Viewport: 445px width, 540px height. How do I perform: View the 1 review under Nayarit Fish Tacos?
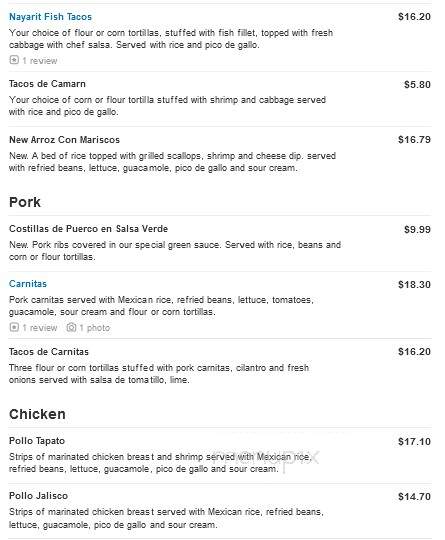40,61
